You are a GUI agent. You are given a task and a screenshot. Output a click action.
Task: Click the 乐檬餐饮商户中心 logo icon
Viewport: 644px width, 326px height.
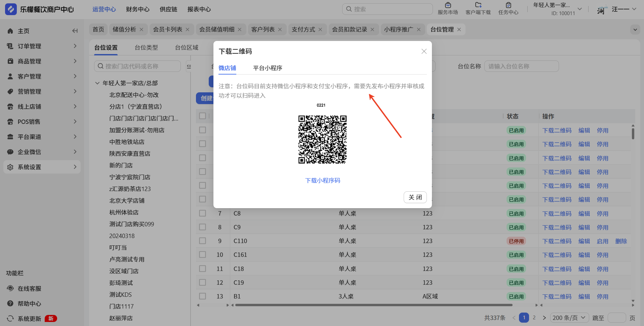(x=11, y=9)
